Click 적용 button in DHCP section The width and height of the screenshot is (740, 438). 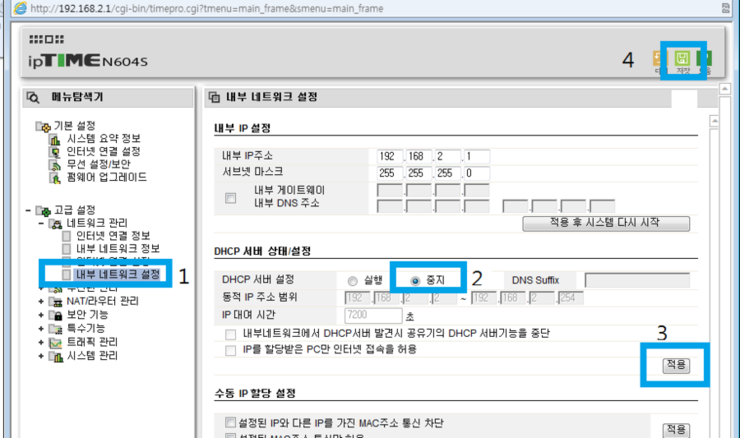click(676, 365)
